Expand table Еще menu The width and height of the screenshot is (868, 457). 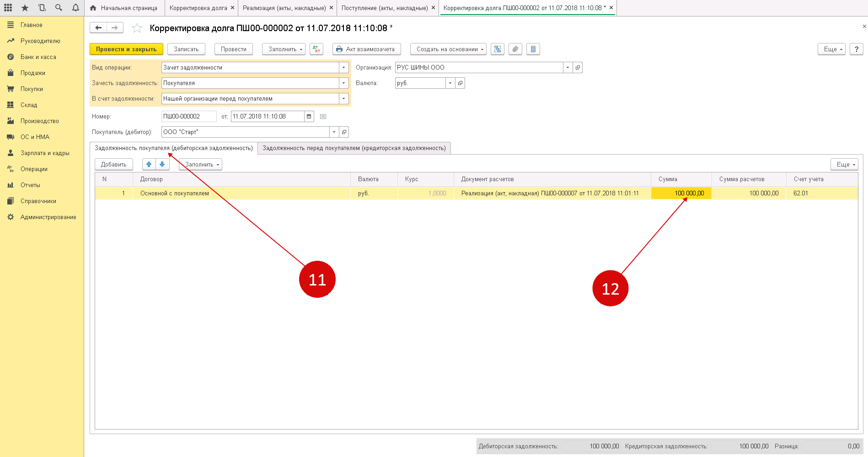[x=844, y=165]
